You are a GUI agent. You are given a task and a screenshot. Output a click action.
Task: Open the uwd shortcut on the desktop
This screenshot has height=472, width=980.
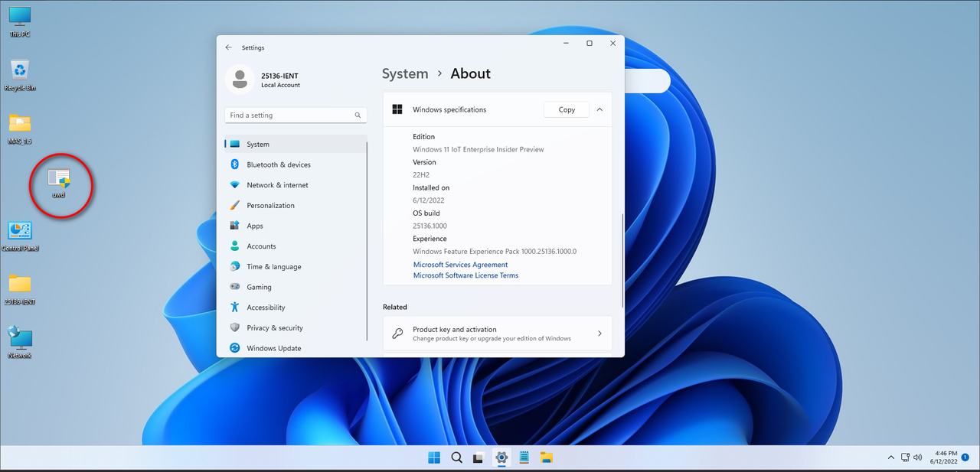[x=59, y=181]
